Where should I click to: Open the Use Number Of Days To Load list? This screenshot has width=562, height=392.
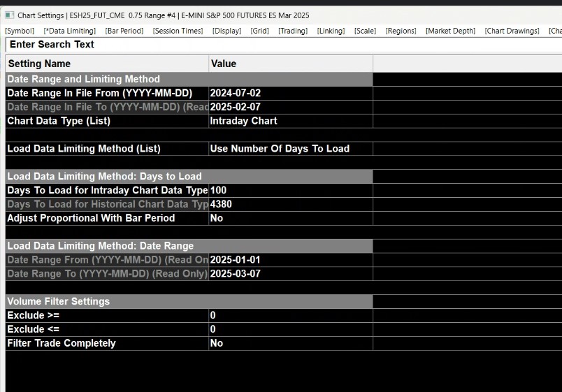tap(291, 149)
